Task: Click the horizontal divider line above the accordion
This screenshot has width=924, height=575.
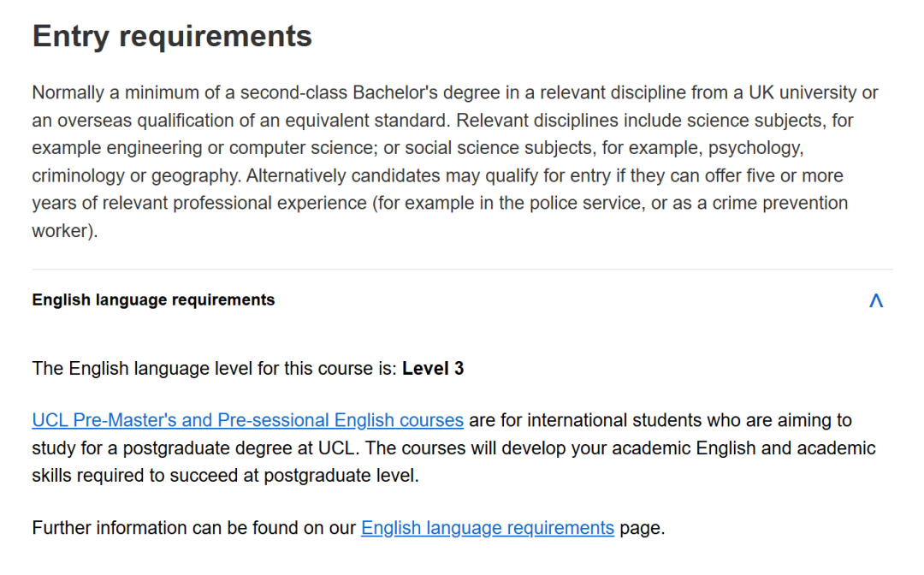Action: pos(462,270)
